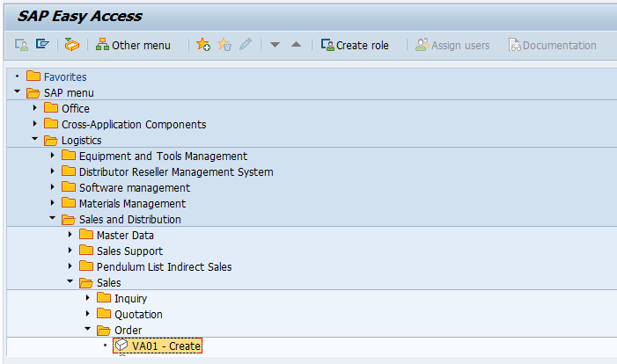Click the Assign users toolbar button

point(452,45)
